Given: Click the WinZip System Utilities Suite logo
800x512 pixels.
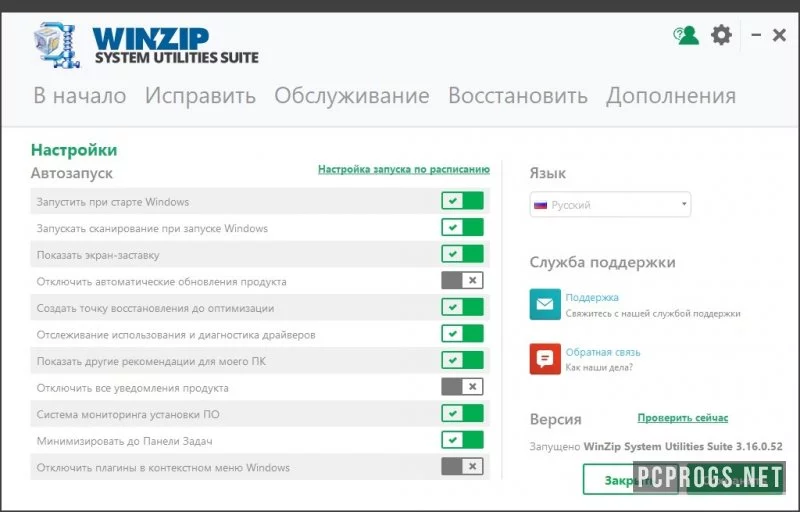Looking at the screenshot, I should 146,45.
